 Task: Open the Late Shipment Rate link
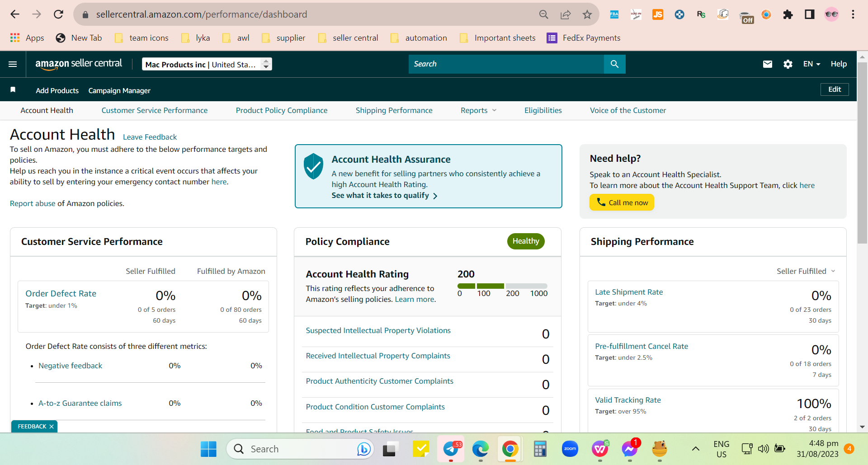click(629, 292)
